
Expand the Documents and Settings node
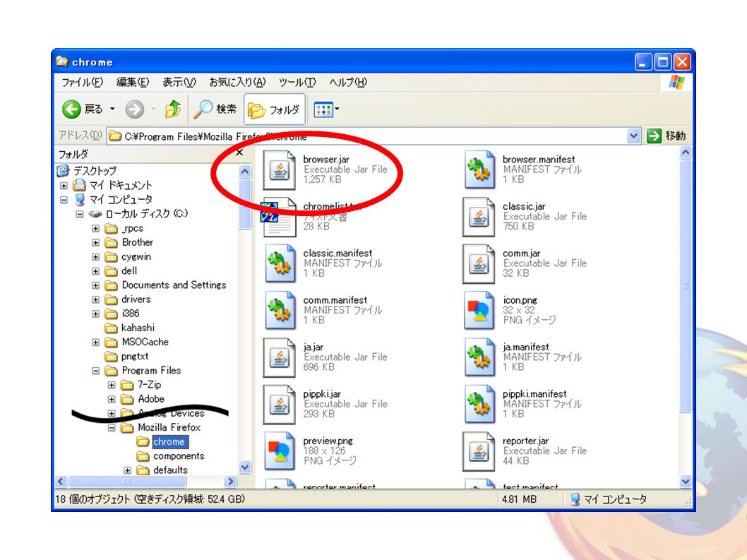[x=96, y=285]
